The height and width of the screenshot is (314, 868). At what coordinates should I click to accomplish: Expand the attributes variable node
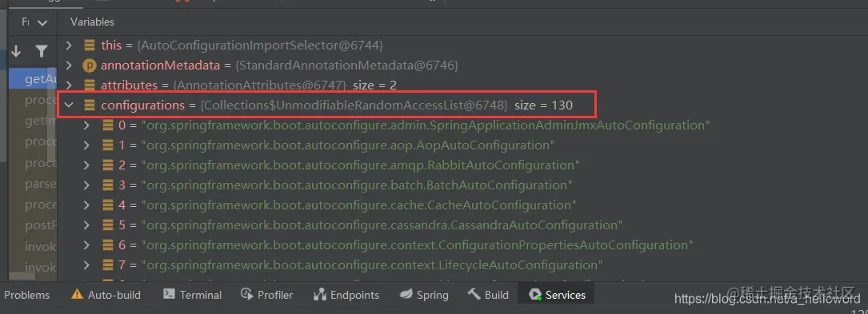69,85
